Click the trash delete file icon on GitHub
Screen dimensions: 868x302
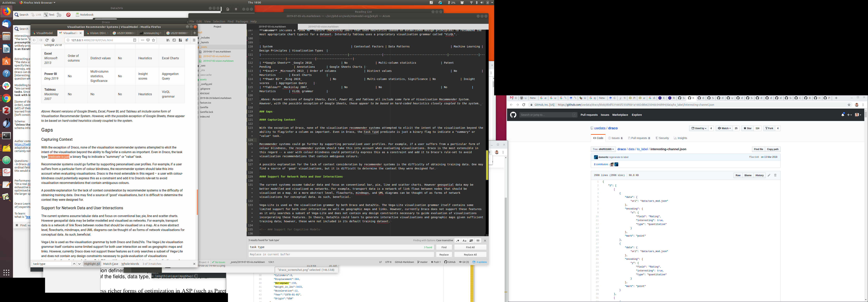tap(775, 175)
